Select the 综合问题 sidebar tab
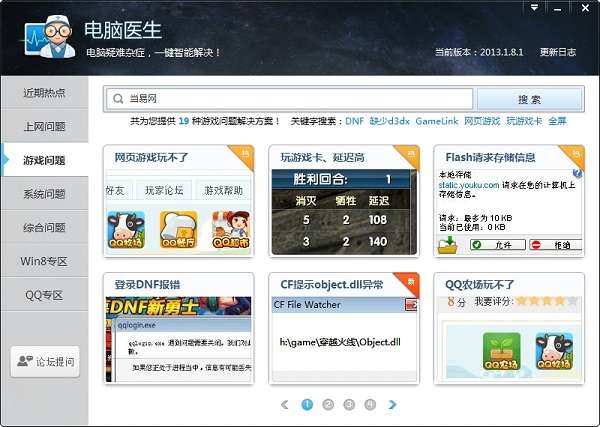This screenshot has height=427, width=600. pos(44,227)
